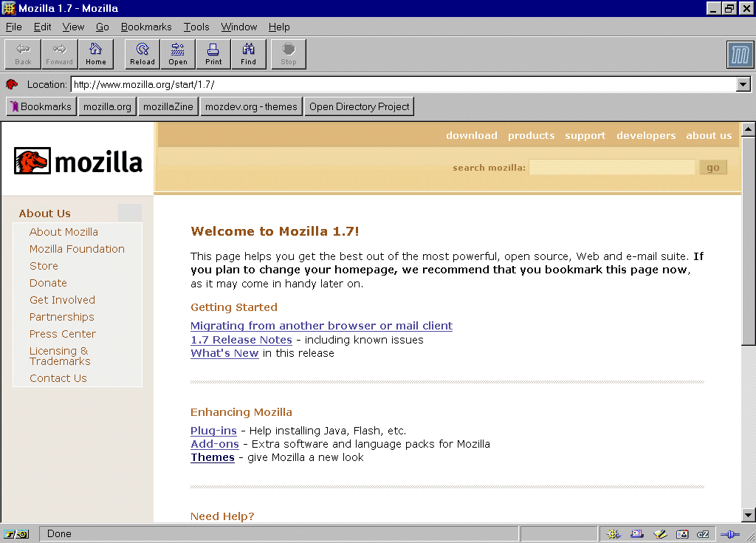Open the Open Directory Project bookmark
The width and height of the screenshot is (756, 543).
[x=360, y=106]
